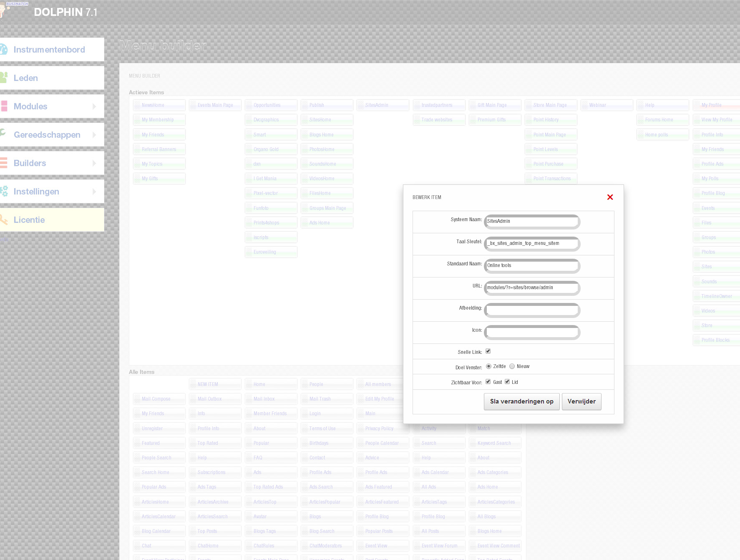Click the Licentie key icon
The width and height of the screenshot is (740, 560).
tap(4, 220)
